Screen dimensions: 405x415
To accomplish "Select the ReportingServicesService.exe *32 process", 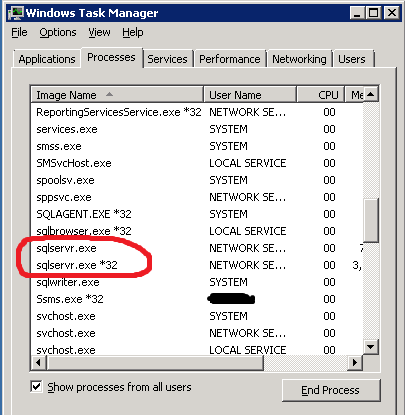I will 197,112.
